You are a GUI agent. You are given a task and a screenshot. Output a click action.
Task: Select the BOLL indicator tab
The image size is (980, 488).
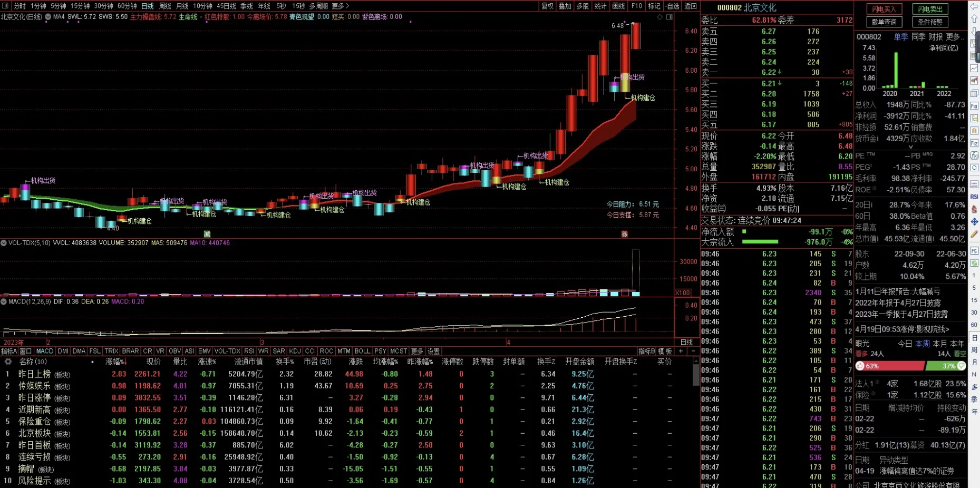[x=362, y=351]
